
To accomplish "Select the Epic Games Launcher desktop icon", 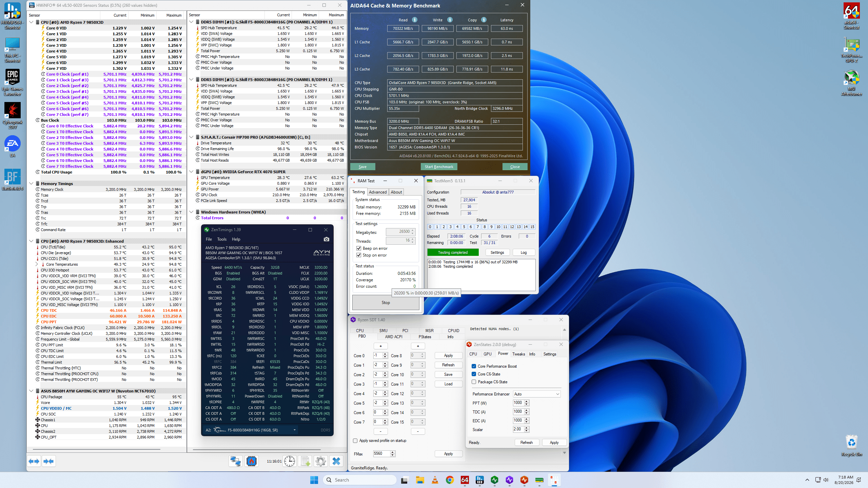I will tap(13, 82).
